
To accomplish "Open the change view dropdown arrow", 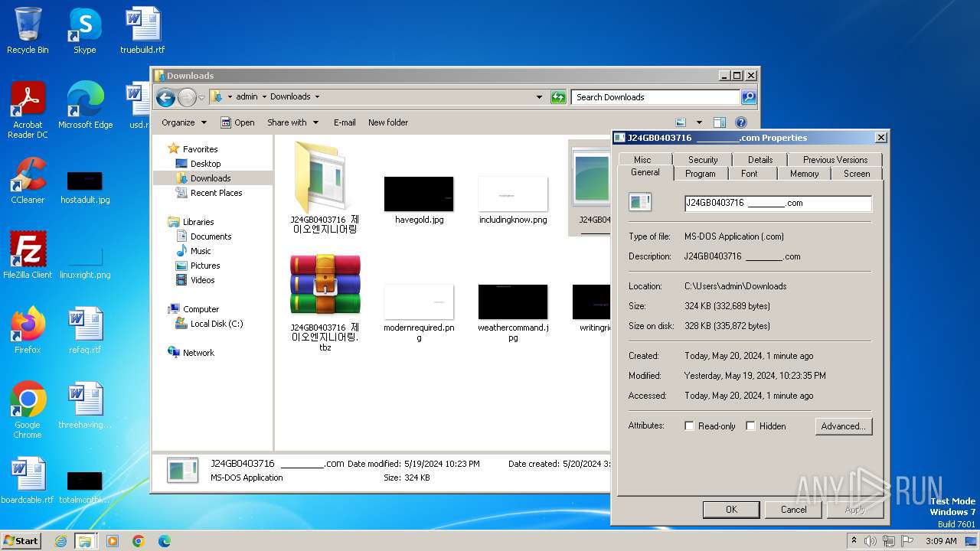I will [699, 122].
